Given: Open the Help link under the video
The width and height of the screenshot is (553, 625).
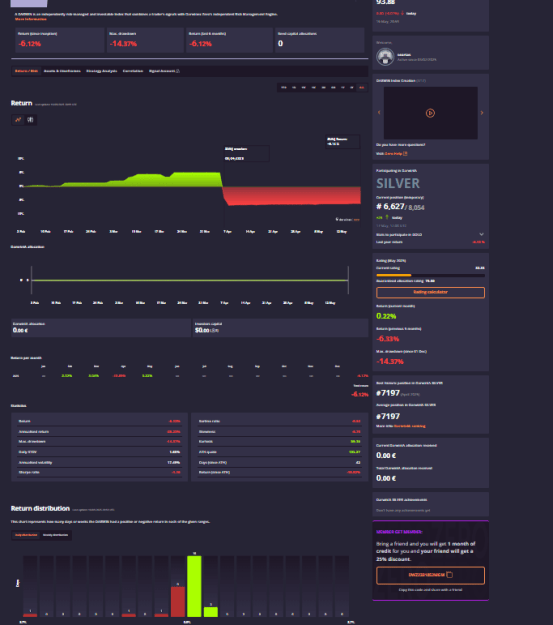Looking at the screenshot, I should tap(393, 153).
